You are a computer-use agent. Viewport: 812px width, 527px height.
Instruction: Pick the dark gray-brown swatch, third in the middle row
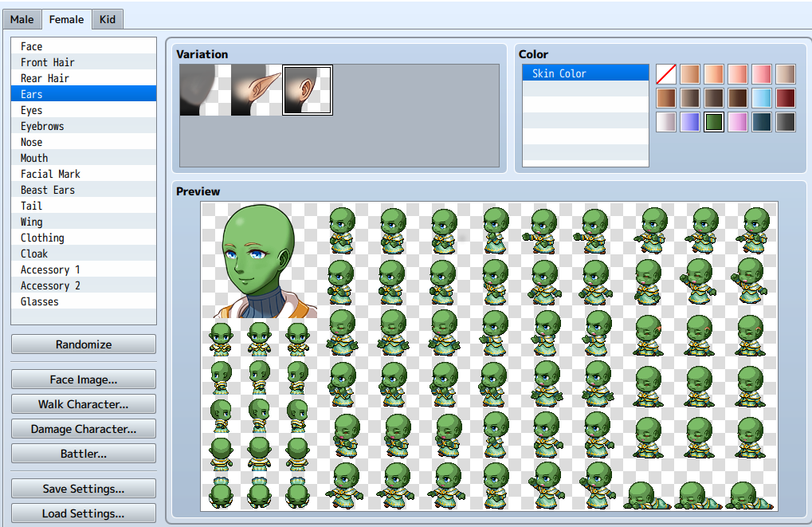tap(714, 98)
